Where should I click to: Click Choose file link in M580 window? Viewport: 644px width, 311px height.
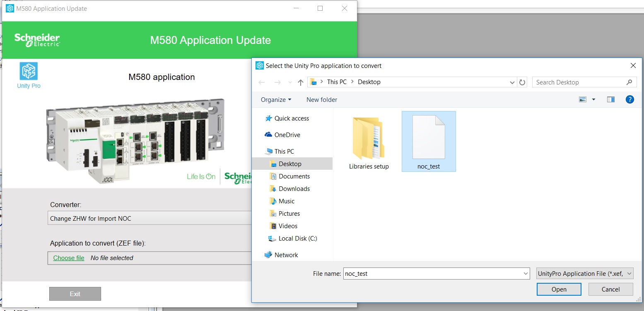click(x=69, y=258)
